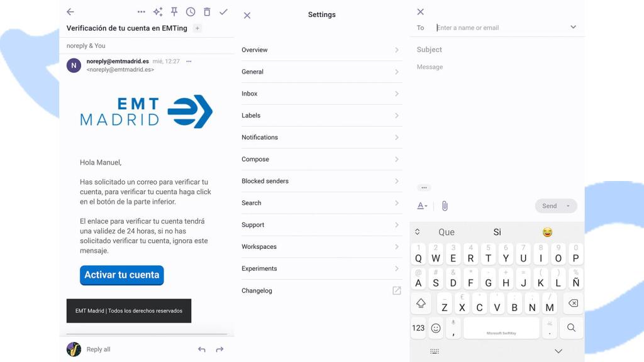
Task: Mark email done with the checkmark icon
Action: click(x=223, y=12)
